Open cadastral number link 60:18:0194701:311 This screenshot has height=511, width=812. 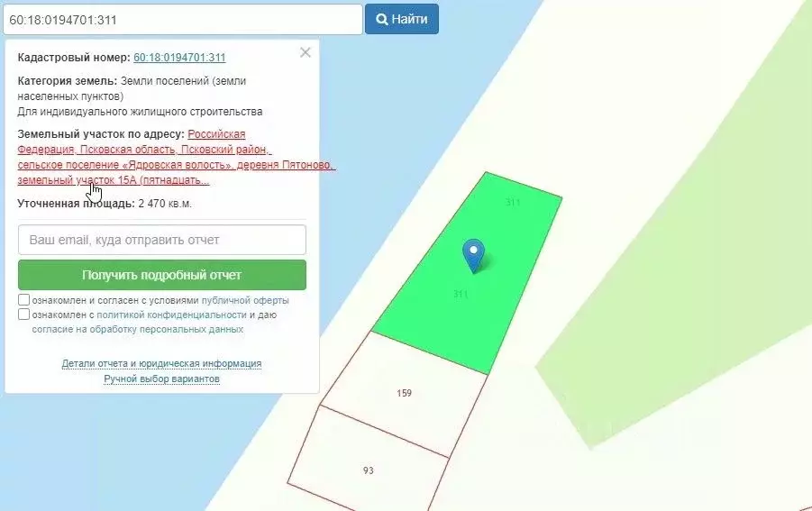click(x=179, y=58)
